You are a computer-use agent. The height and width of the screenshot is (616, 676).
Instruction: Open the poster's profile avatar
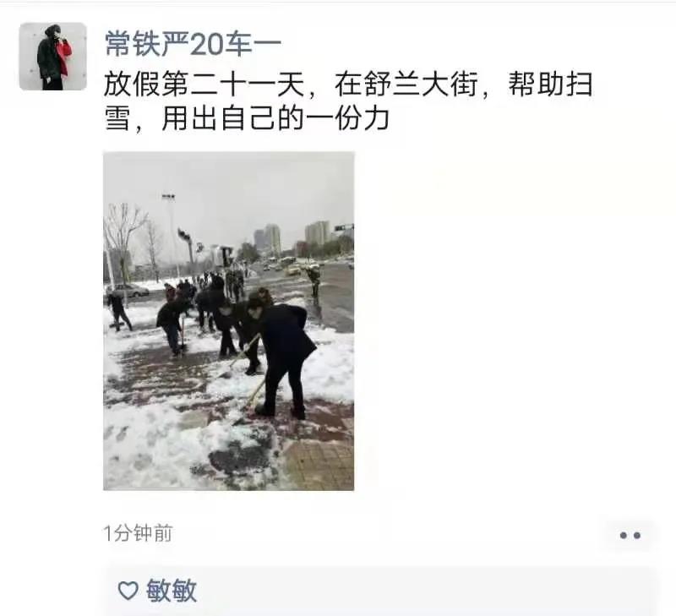(x=52, y=57)
